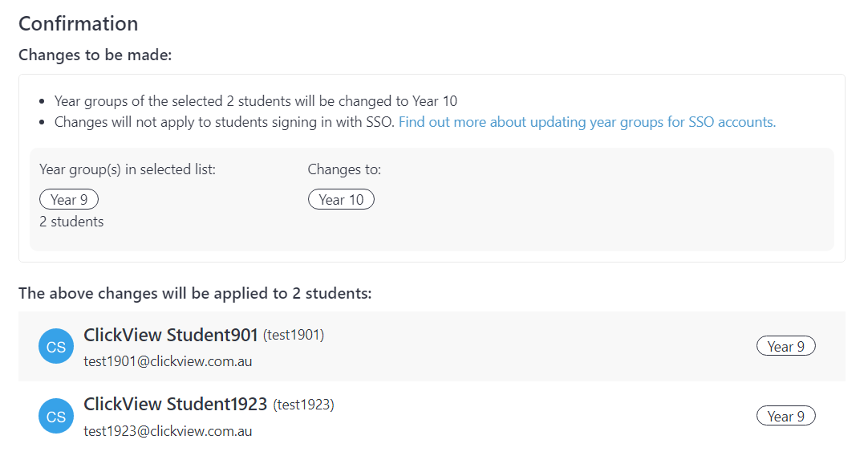Click the CS avatar for Student1923
This screenshot has height=456, width=868.
click(x=56, y=416)
